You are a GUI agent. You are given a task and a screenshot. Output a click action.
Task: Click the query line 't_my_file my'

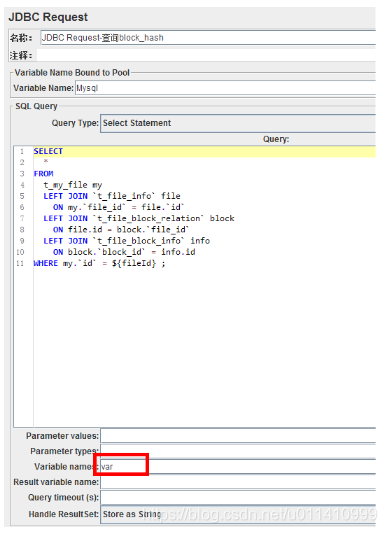tap(72, 185)
